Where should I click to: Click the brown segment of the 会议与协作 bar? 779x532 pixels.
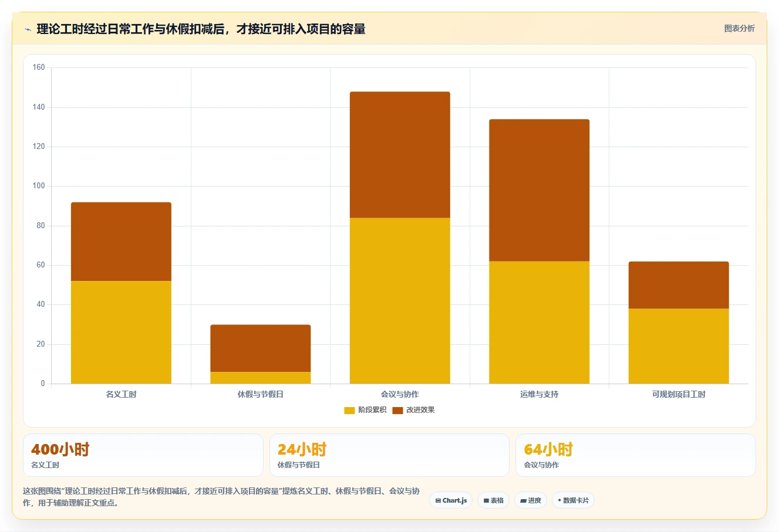pyautogui.click(x=400, y=155)
